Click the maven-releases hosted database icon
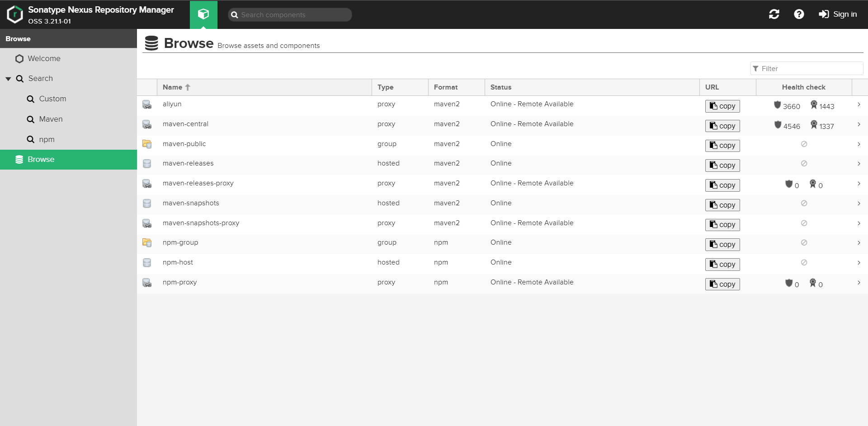This screenshot has width=868, height=426. click(147, 164)
